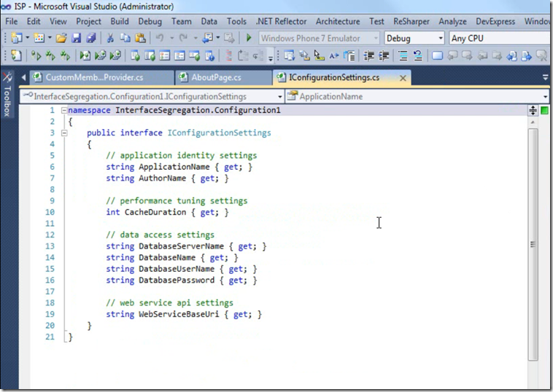Open the Build menu
553x392 pixels.
(120, 21)
